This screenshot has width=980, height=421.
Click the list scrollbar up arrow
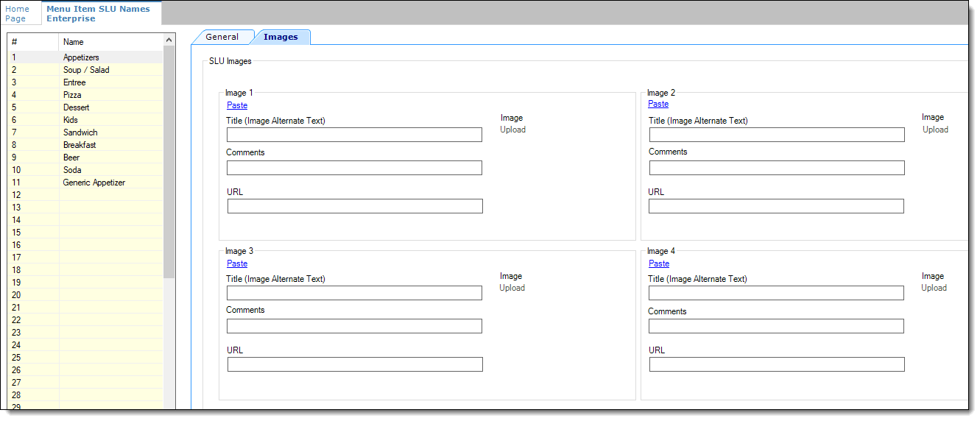point(169,40)
